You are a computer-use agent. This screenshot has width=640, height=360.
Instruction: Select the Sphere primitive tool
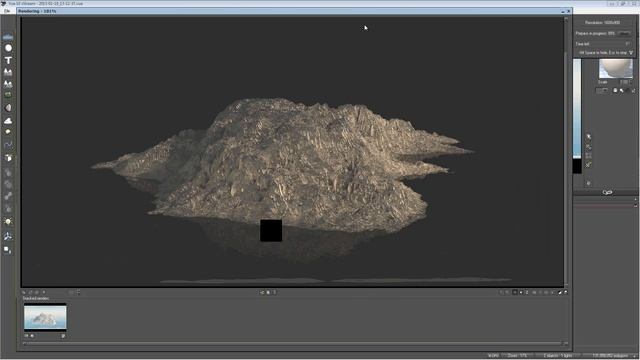[8, 48]
